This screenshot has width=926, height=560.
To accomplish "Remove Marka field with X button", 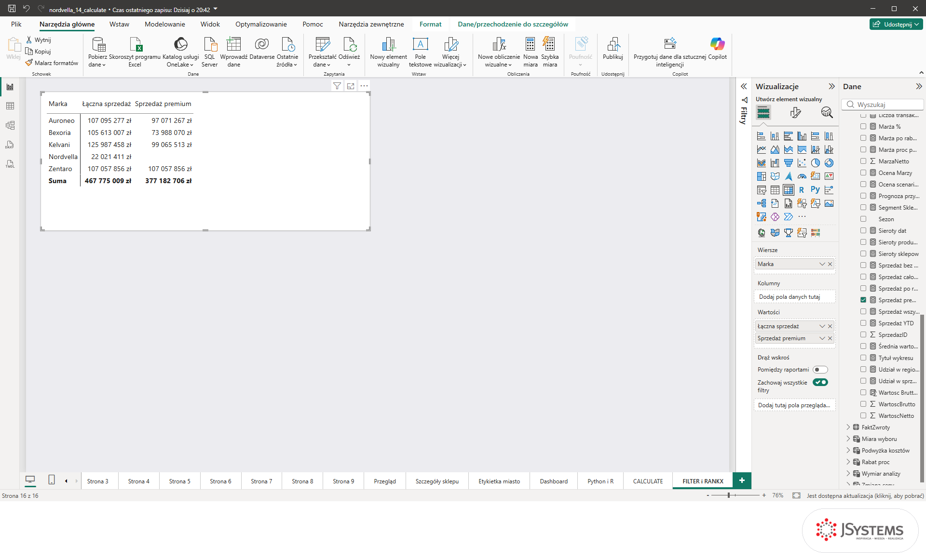I will click(x=830, y=264).
